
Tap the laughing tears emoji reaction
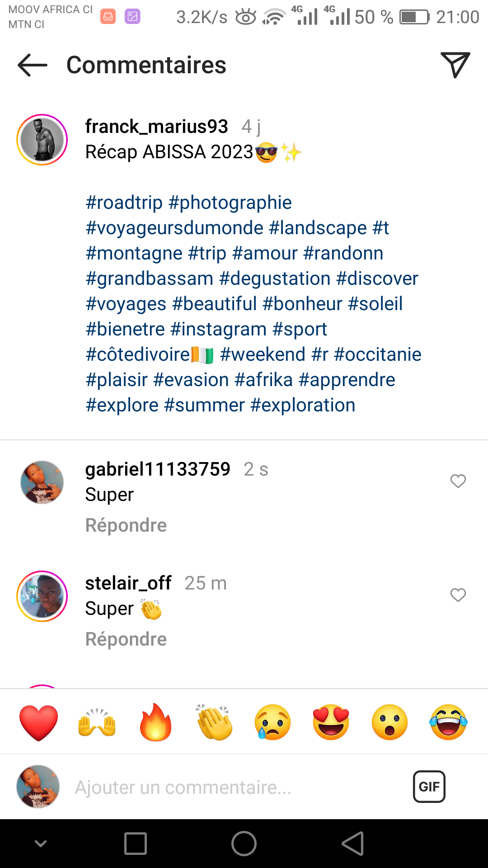[448, 722]
